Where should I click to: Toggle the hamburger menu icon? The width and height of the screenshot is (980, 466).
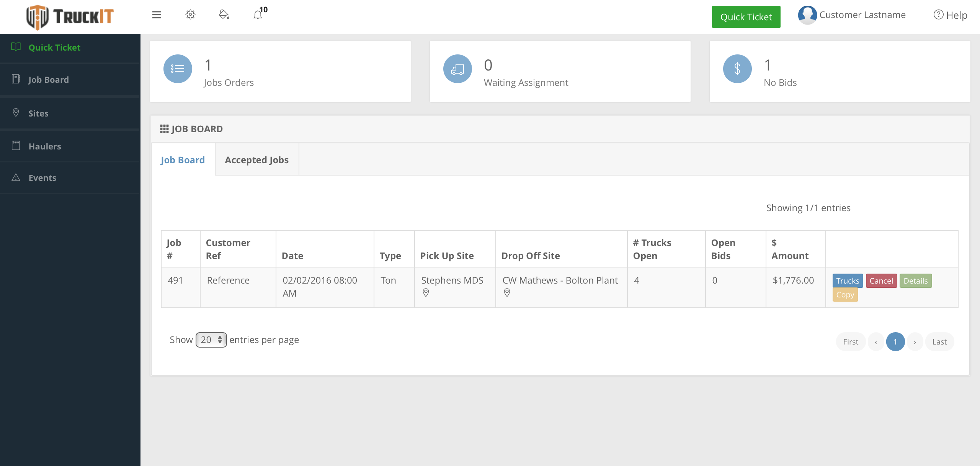click(x=157, y=15)
